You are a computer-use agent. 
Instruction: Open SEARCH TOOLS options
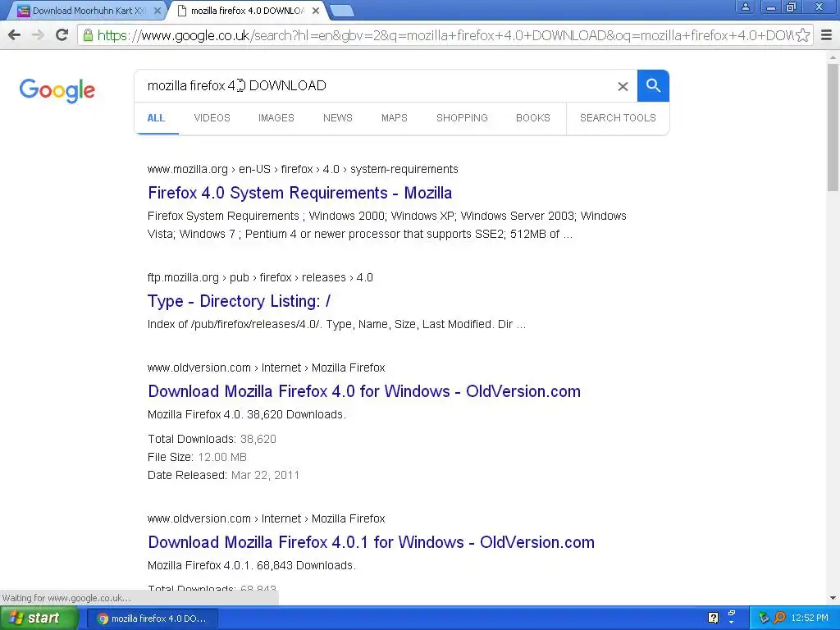tap(618, 118)
